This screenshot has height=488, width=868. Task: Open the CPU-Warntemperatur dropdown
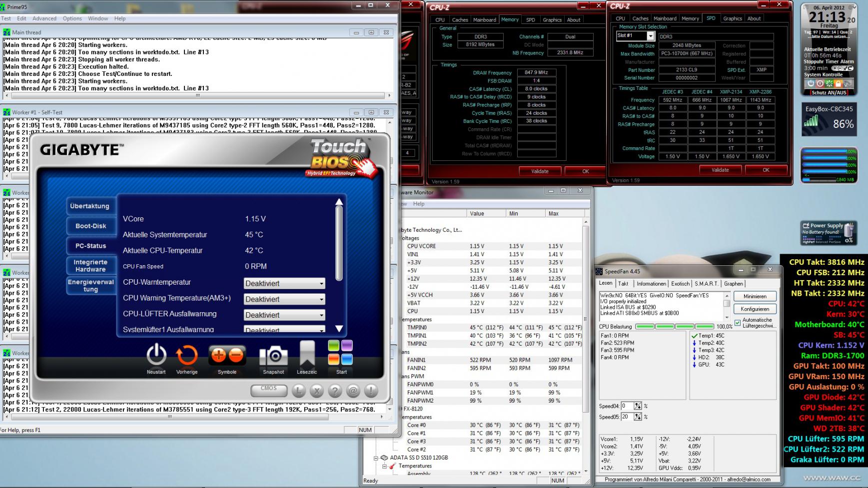click(x=284, y=283)
